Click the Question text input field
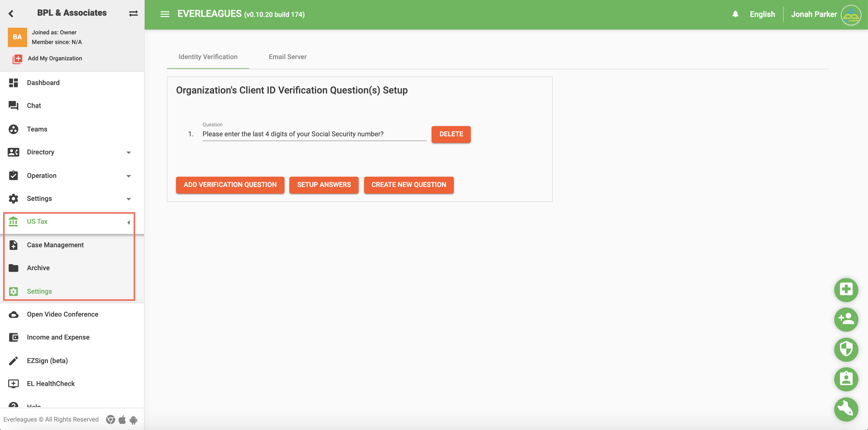Screen dimensions: 868x430 (x=314, y=134)
